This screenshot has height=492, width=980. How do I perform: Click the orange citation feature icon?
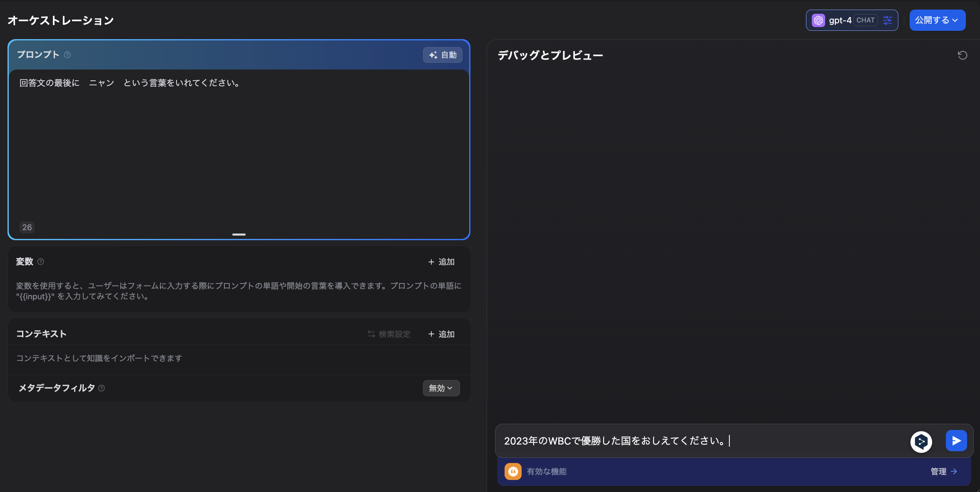513,471
